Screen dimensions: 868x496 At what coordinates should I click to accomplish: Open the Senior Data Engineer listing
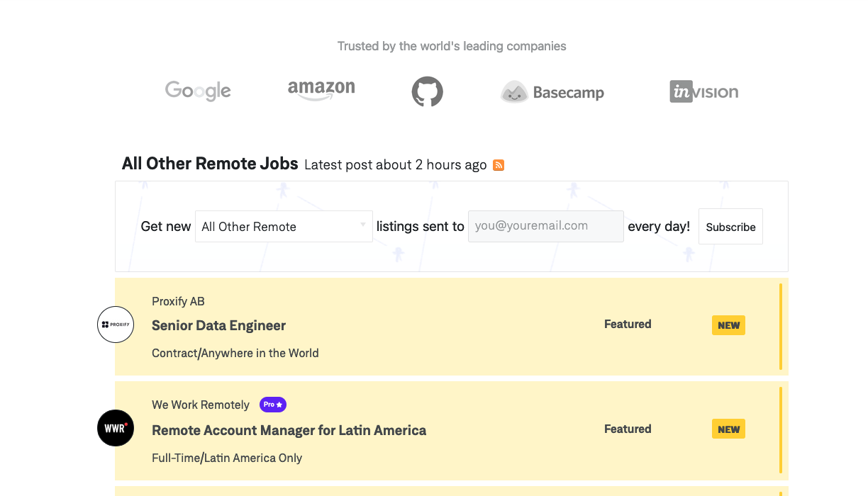coord(218,326)
